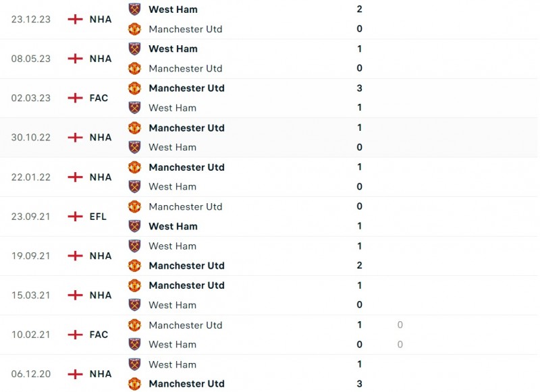Click England flag beside 02.03.23 FAC match
Viewport: 540px width, 392px height.
pyautogui.click(x=76, y=98)
